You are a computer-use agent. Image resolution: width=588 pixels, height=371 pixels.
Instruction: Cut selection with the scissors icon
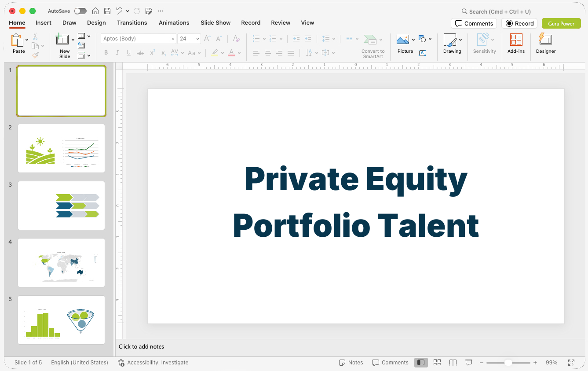pyautogui.click(x=35, y=37)
